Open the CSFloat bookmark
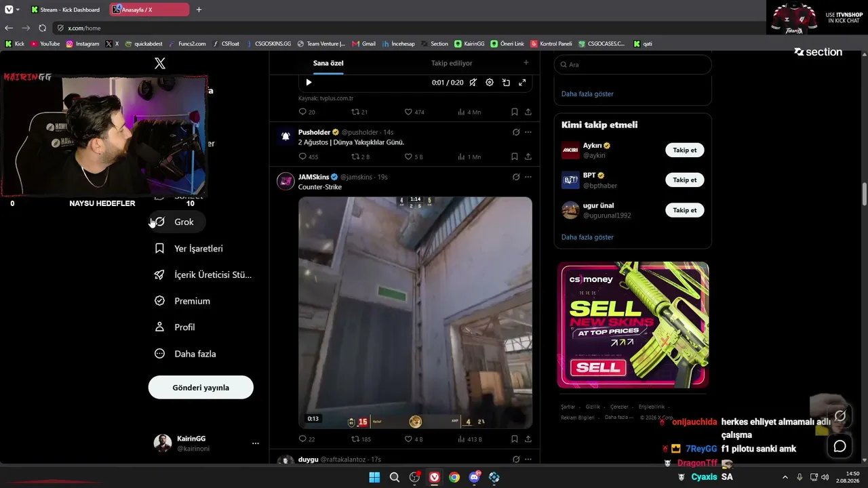The height and width of the screenshot is (488, 868). (x=226, y=43)
